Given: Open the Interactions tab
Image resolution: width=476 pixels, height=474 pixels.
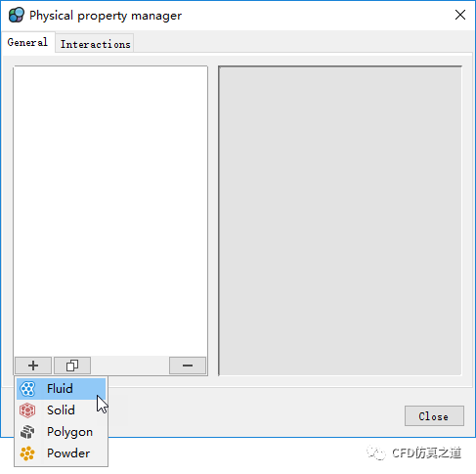Looking at the screenshot, I should point(95,44).
